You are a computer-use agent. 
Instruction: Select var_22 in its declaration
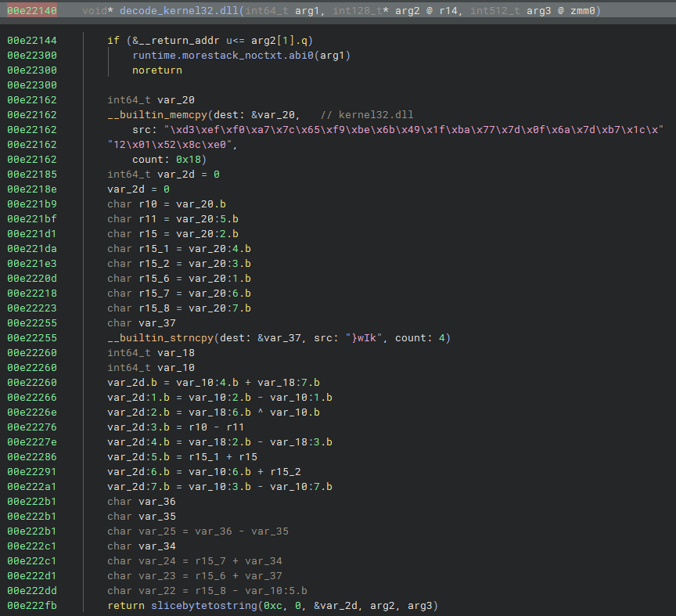[x=157, y=591]
